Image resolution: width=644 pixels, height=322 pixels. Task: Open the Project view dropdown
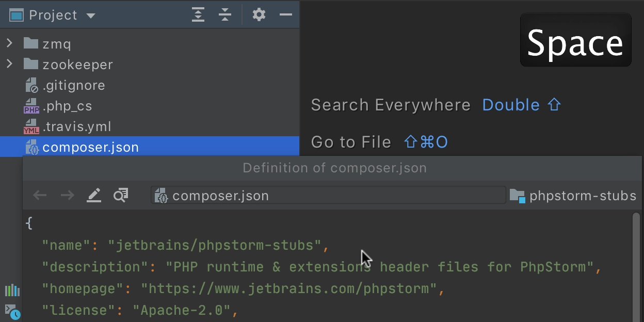pyautogui.click(x=91, y=16)
